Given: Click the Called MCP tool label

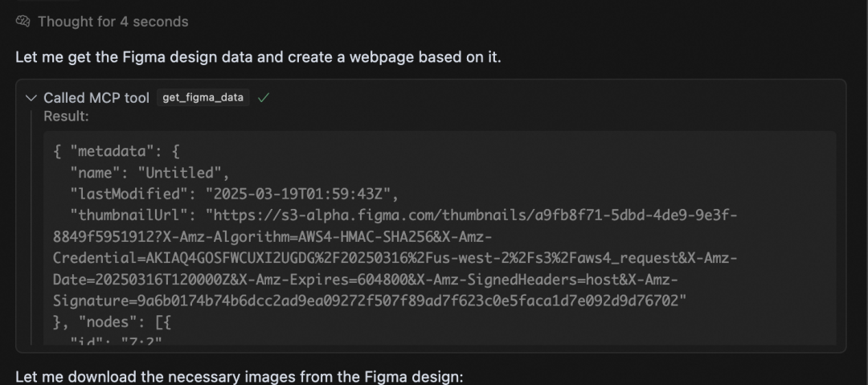Looking at the screenshot, I should tap(96, 98).
